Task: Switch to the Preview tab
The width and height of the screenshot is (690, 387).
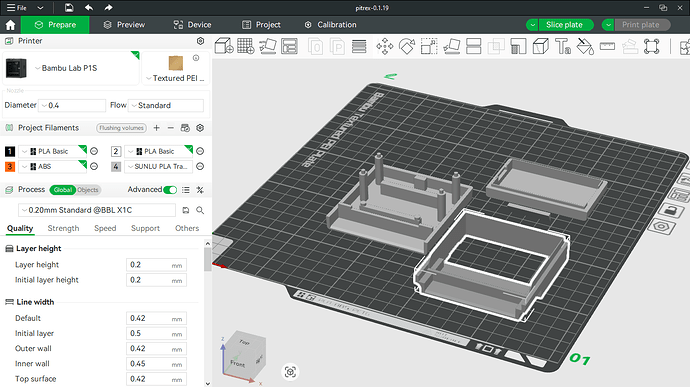Action: pyautogui.click(x=124, y=25)
